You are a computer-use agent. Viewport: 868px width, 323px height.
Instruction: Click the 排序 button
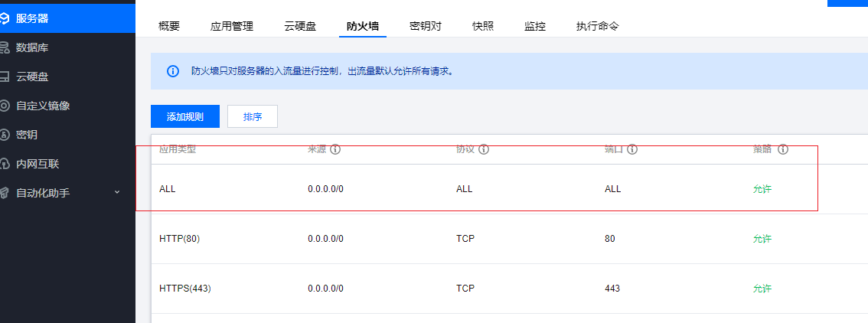[253, 116]
